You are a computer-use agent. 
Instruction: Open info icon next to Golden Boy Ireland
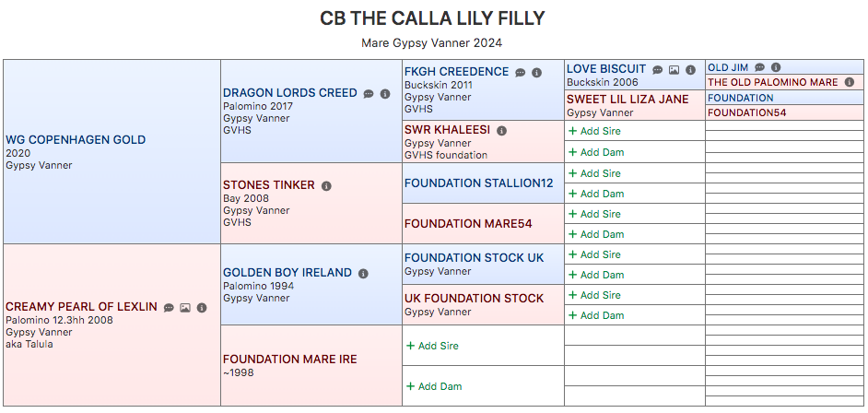[363, 274]
